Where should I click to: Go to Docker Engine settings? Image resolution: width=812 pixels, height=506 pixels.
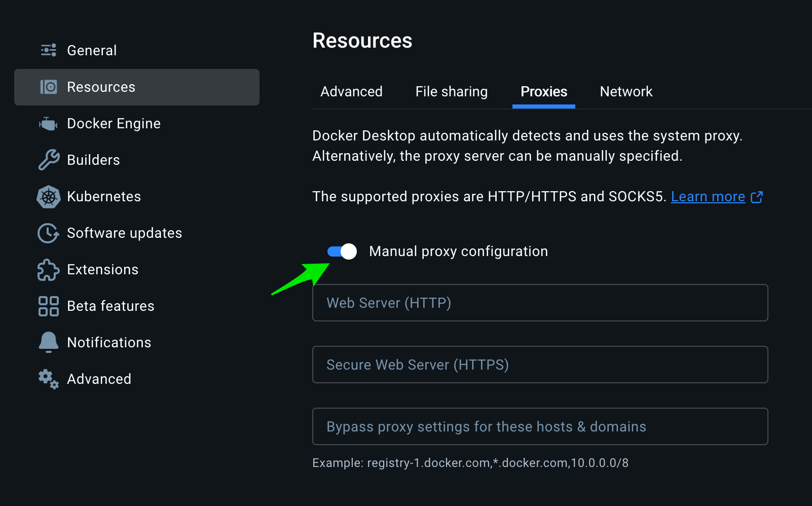tap(137, 123)
